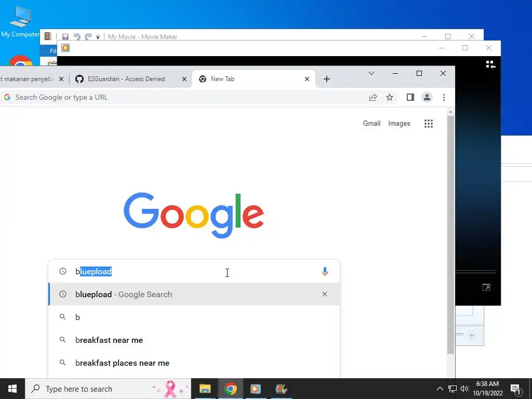
Task: Open the network tray icon
Action: [453, 389]
